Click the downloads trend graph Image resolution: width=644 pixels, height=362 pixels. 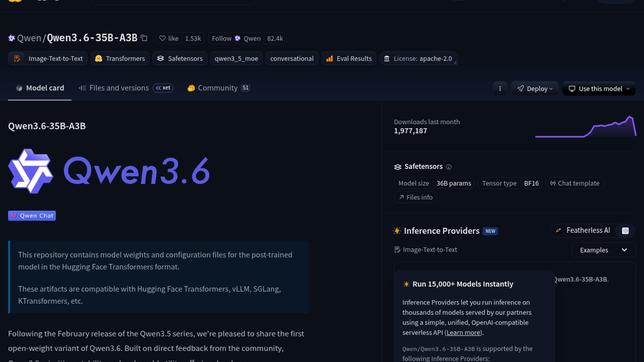click(585, 127)
